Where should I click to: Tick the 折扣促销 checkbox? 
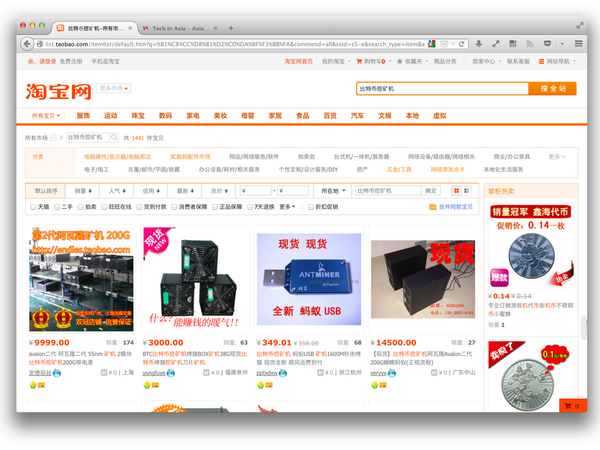pyautogui.click(x=311, y=207)
